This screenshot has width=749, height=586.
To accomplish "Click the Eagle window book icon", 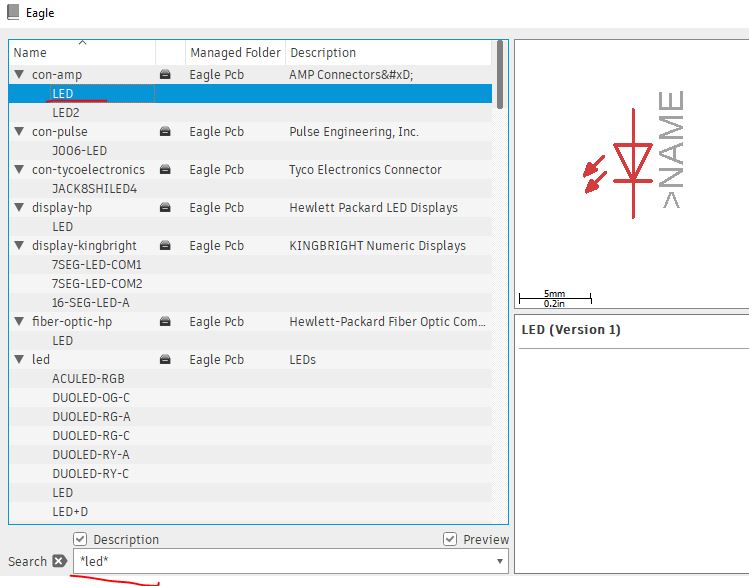I will point(13,12).
